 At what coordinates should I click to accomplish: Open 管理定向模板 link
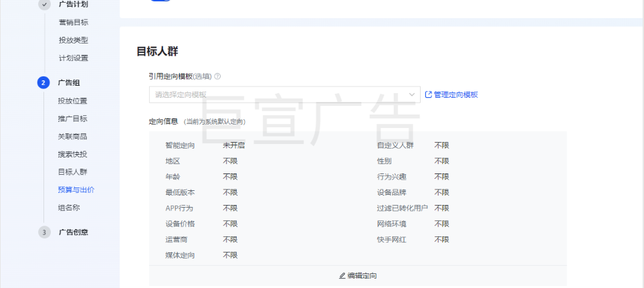pos(456,94)
